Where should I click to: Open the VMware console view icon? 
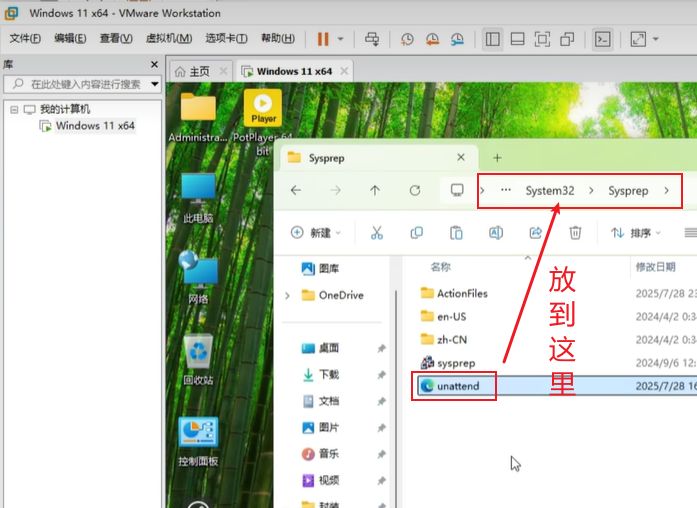(602, 39)
